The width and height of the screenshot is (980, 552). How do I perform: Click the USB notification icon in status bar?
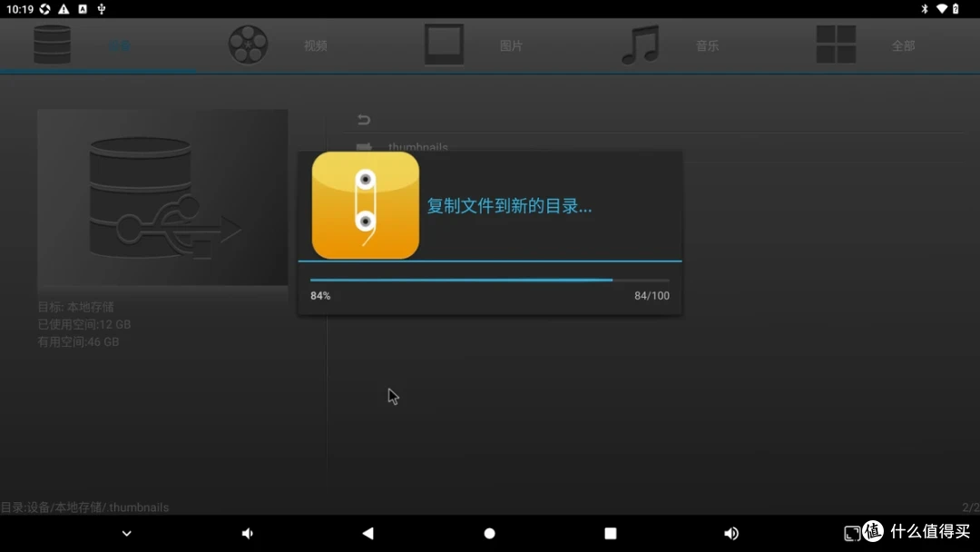click(x=102, y=9)
